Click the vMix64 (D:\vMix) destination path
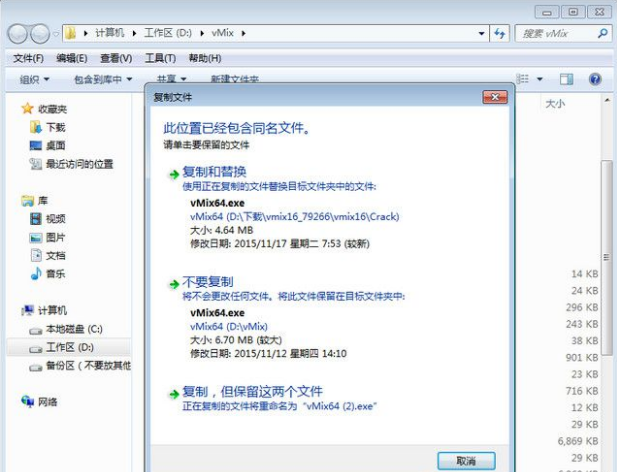This screenshot has width=617, height=472. pos(229,326)
